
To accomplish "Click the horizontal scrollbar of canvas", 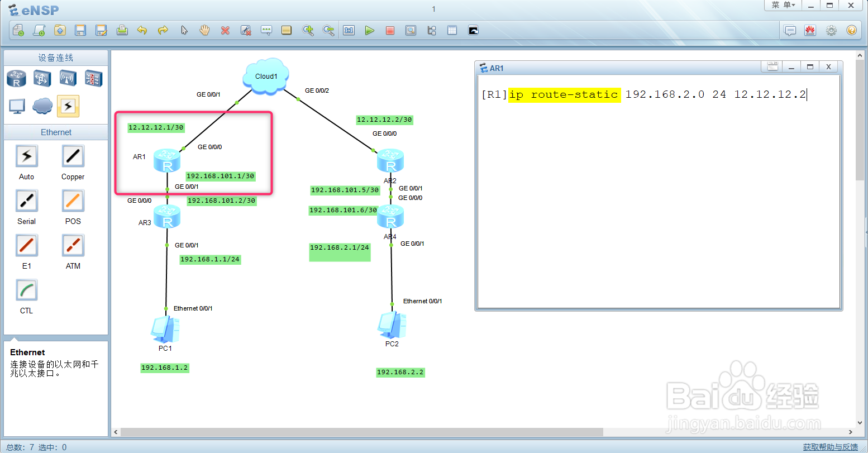I will point(362,432).
